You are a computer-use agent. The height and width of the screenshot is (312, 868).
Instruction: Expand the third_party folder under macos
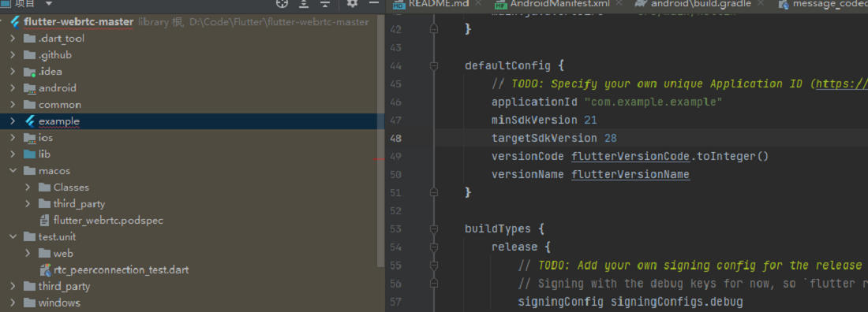click(28, 204)
